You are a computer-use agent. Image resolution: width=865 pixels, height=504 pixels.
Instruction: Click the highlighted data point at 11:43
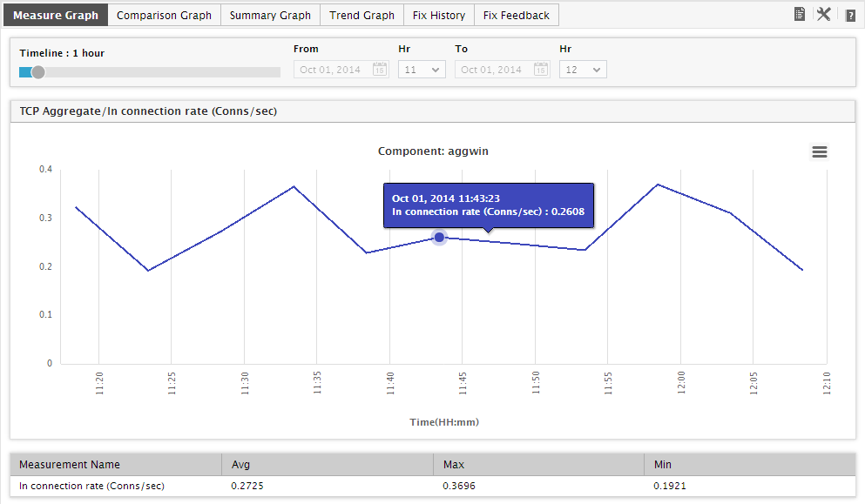coord(439,238)
